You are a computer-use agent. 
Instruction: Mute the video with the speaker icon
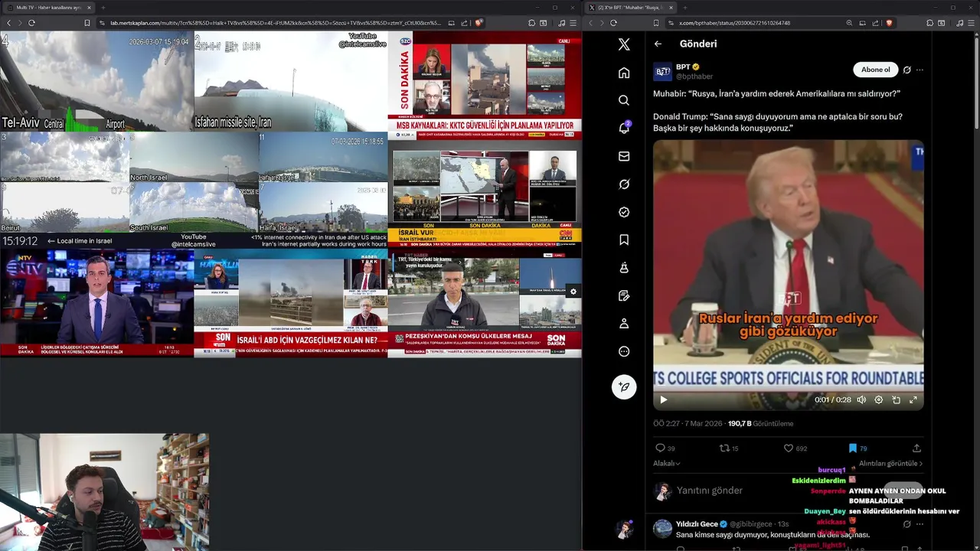[861, 399]
